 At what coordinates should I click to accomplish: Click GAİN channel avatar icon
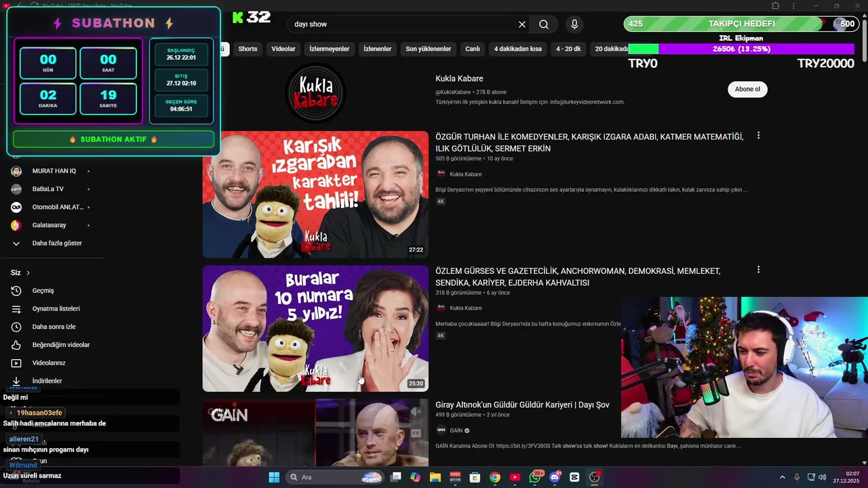(441, 430)
